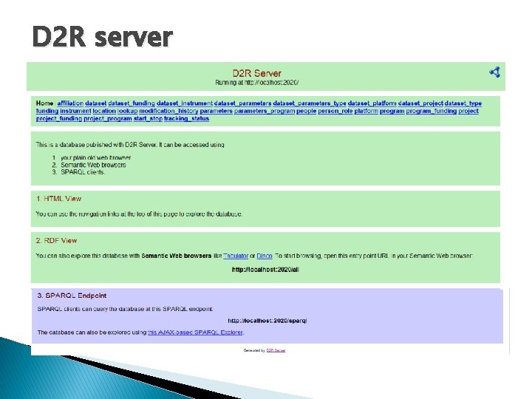Open the project table link
The height and width of the screenshot is (399, 532).
coord(468,111)
